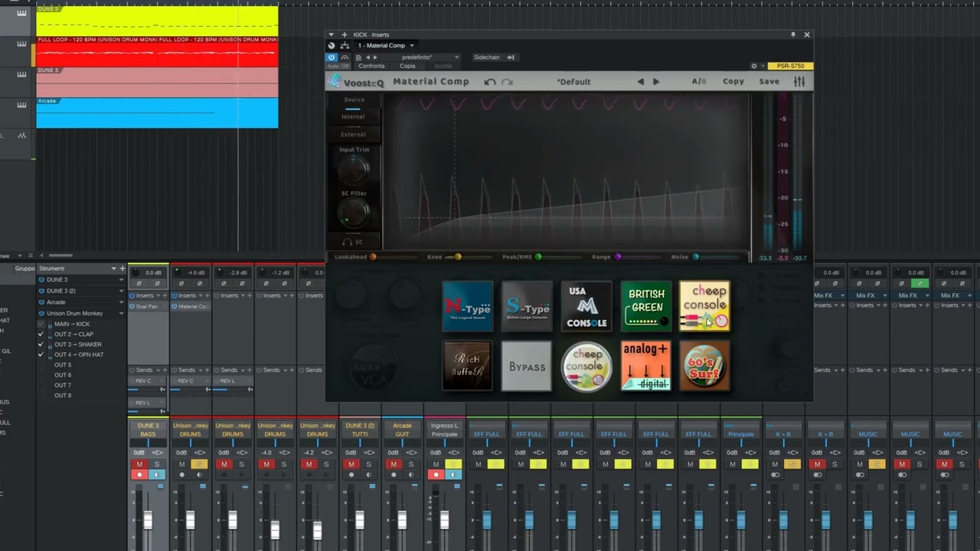
Task: Toggle power for DUNE 3 instrument
Action: point(41,280)
